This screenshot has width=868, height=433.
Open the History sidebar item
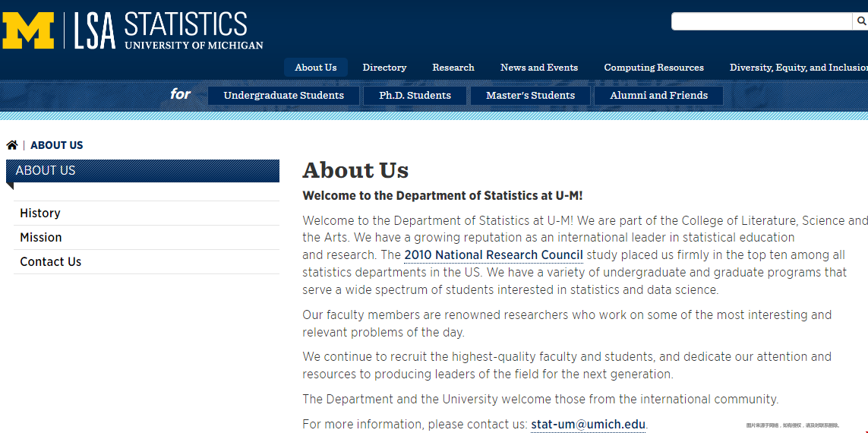(146, 213)
